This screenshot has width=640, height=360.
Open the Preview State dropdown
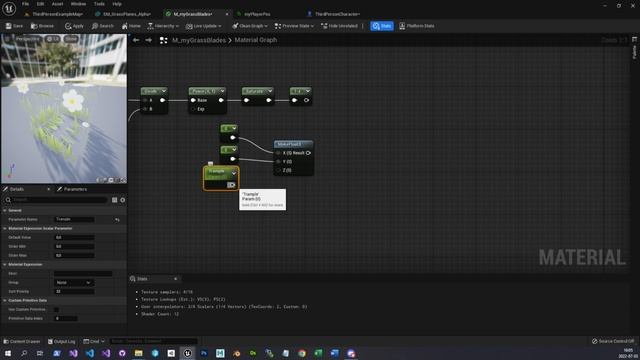(x=294, y=26)
